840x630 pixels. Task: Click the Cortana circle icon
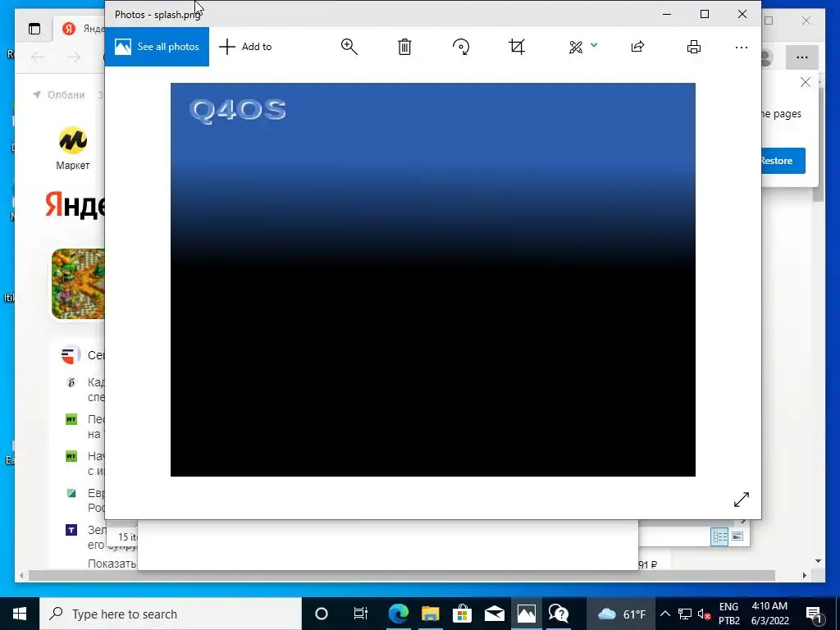322,614
